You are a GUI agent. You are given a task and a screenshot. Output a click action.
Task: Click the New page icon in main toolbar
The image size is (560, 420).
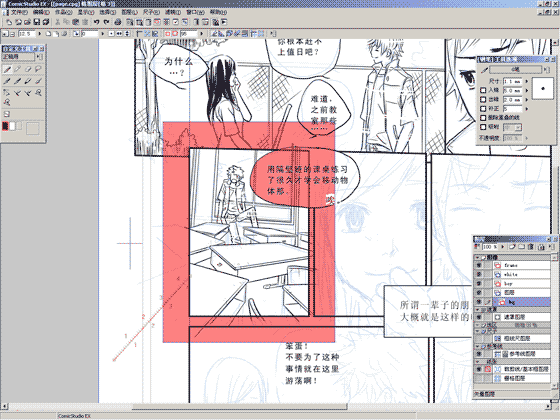(9, 22)
